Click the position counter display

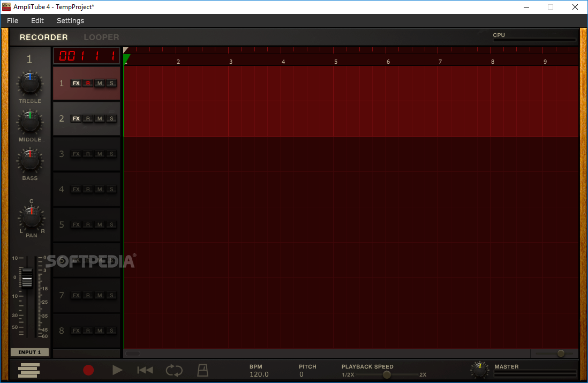[87, 56]
